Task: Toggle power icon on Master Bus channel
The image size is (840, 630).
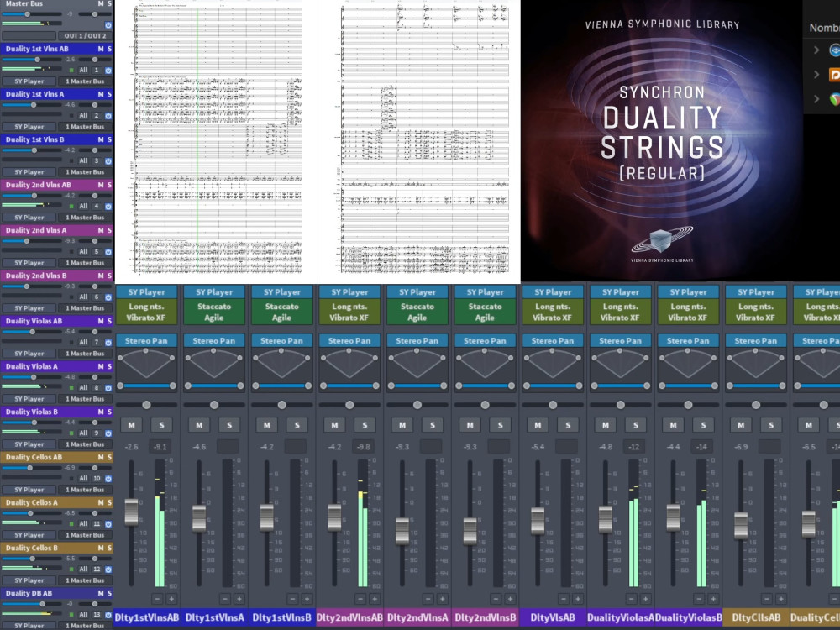Action: 108,24
